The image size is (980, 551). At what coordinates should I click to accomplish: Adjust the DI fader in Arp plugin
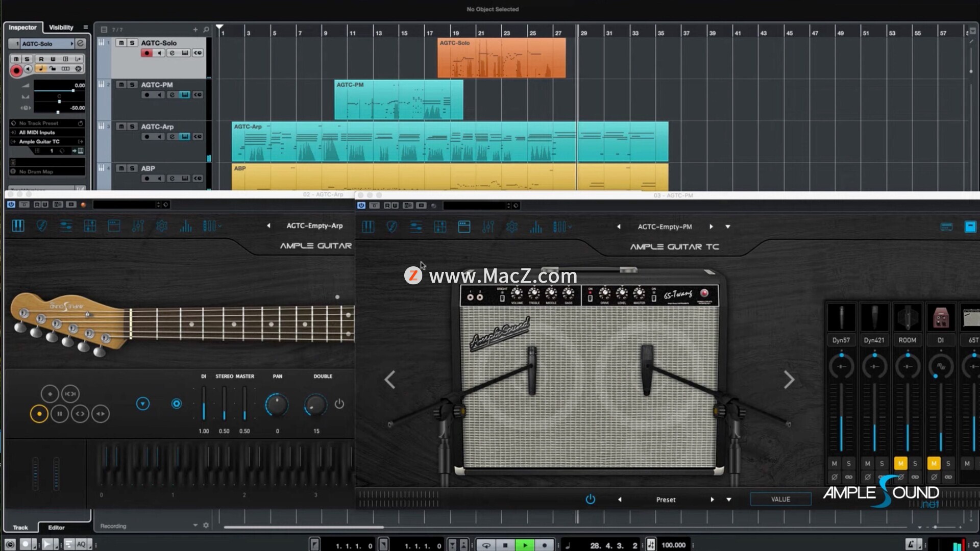coord(204,403)
